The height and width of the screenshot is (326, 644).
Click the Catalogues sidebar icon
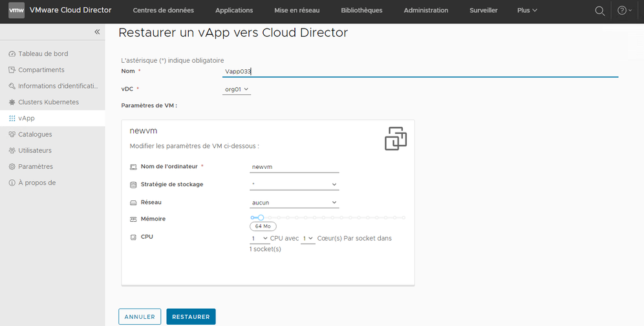click(12, 135)
